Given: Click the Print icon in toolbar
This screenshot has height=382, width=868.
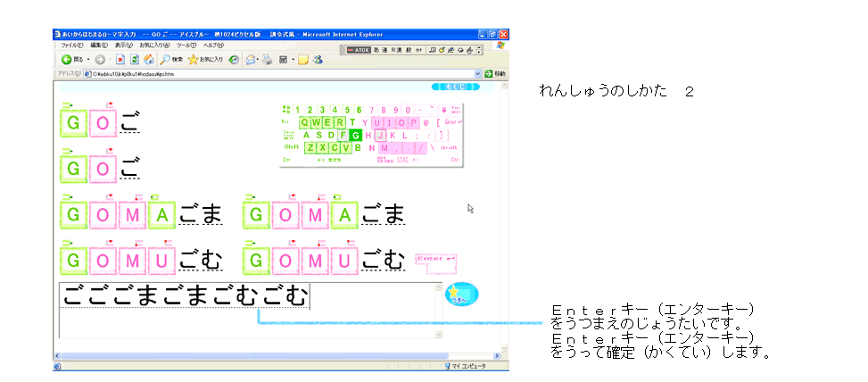Looking at the screenshot, I should pos(267,59).
